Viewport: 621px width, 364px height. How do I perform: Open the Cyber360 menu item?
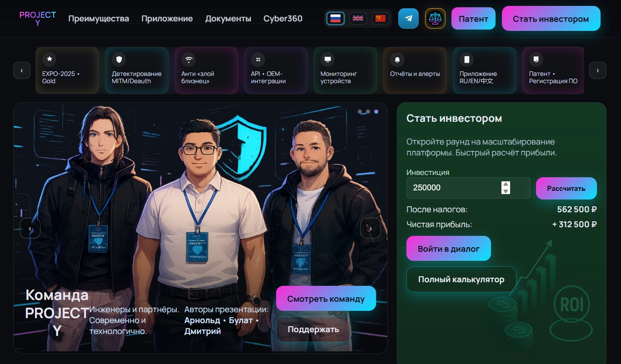[x=283, y=19]
